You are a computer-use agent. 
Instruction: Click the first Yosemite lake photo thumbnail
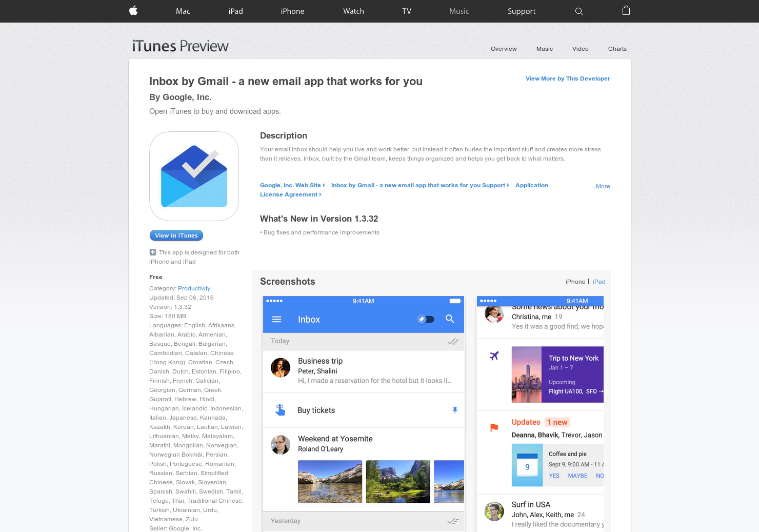330,481
